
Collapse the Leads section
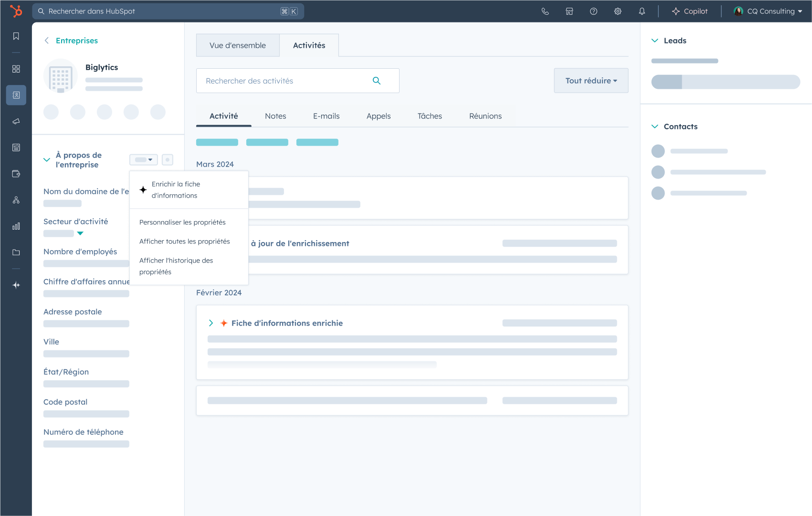coord(655,41)
